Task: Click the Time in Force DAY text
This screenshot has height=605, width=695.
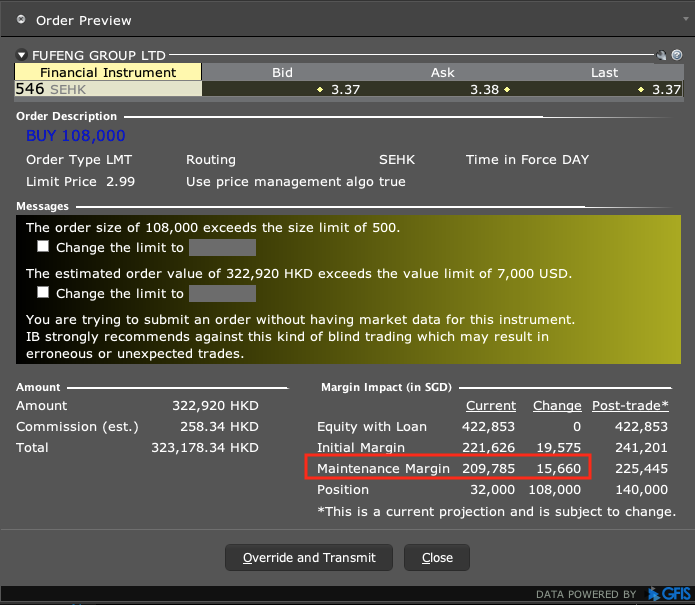Action: [527, 160]
